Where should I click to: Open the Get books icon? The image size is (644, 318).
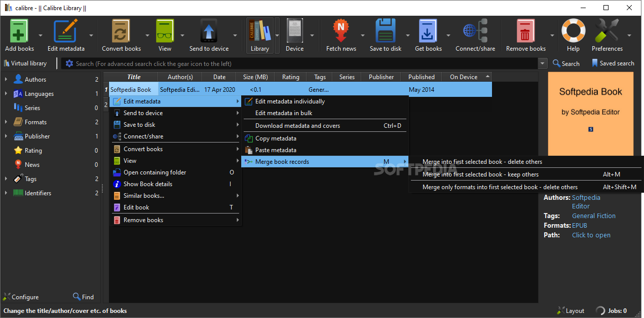[x=428, y=30]
